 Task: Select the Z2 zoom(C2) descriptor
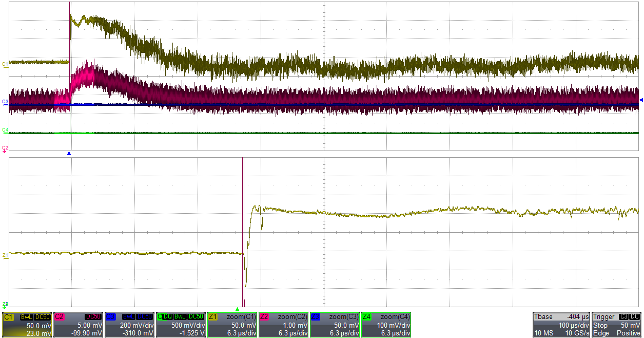283,325
